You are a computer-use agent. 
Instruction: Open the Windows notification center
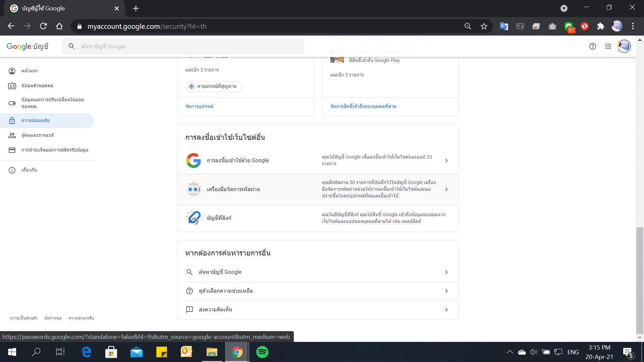coord(628,352)
